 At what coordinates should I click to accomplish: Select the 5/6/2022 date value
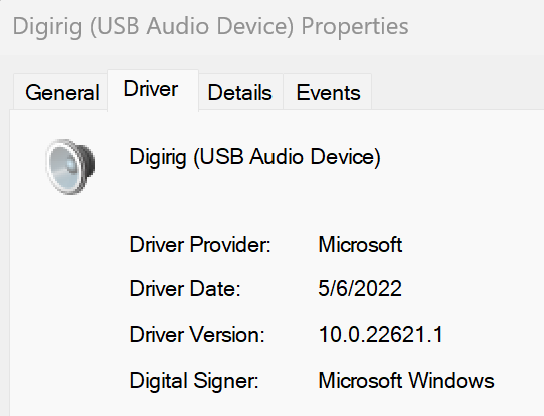tap(360, 288)
